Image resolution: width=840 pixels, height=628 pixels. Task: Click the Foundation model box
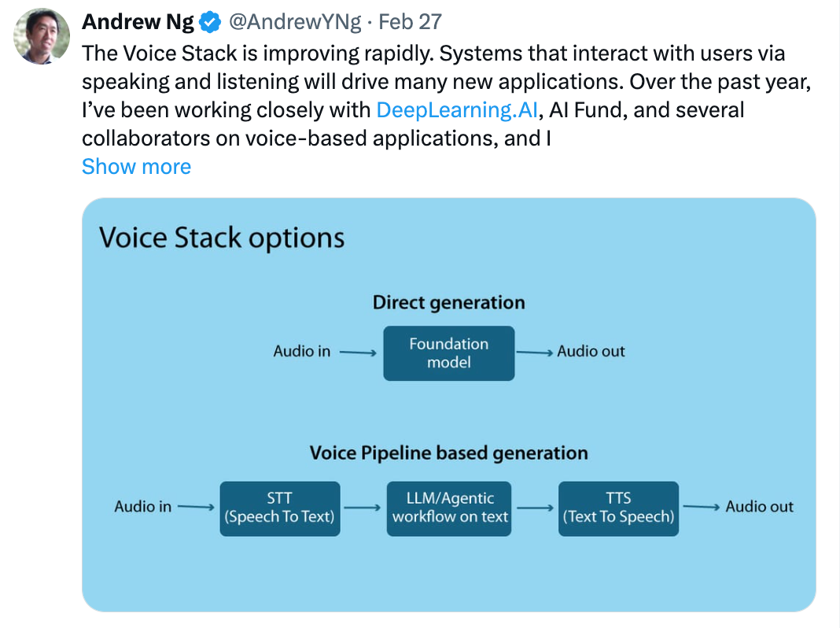(449, 353)
